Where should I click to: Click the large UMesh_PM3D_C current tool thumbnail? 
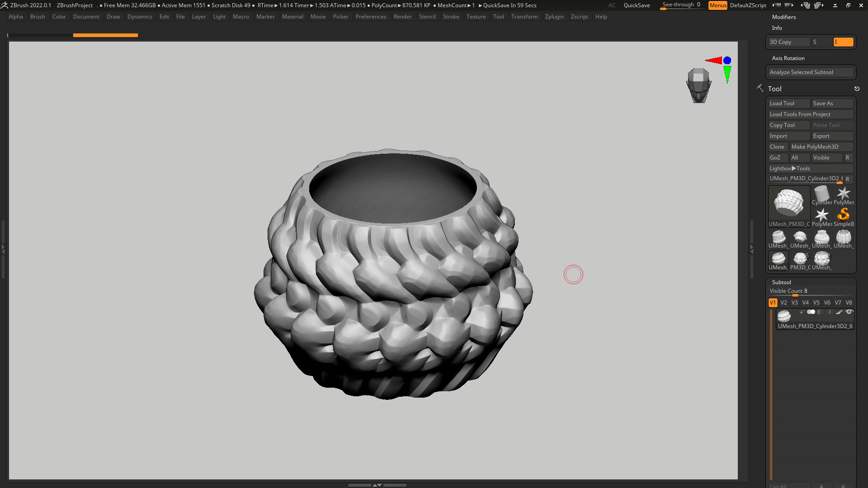(x=789, y=206)
